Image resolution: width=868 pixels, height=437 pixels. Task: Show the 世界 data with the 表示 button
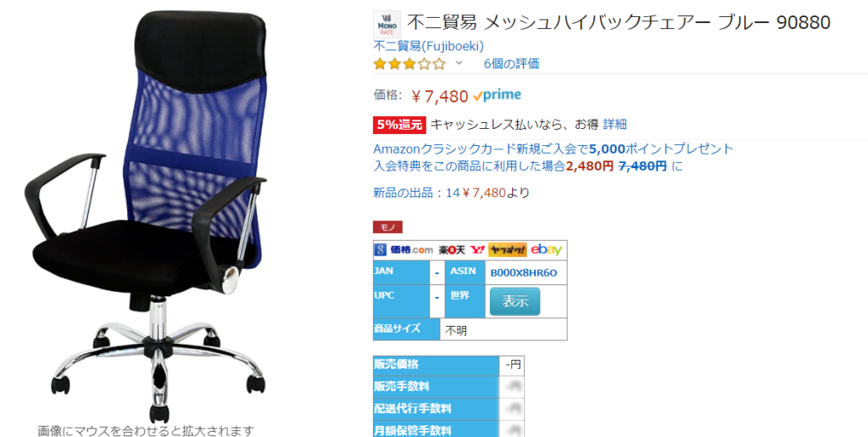[515, 301]
